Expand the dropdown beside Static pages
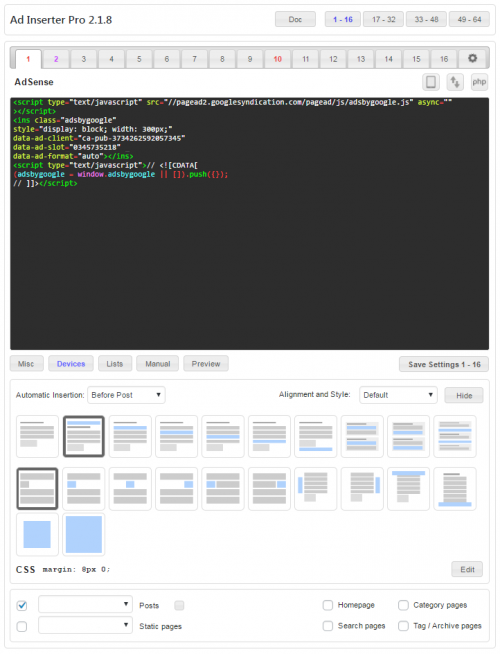 point(85,625)
